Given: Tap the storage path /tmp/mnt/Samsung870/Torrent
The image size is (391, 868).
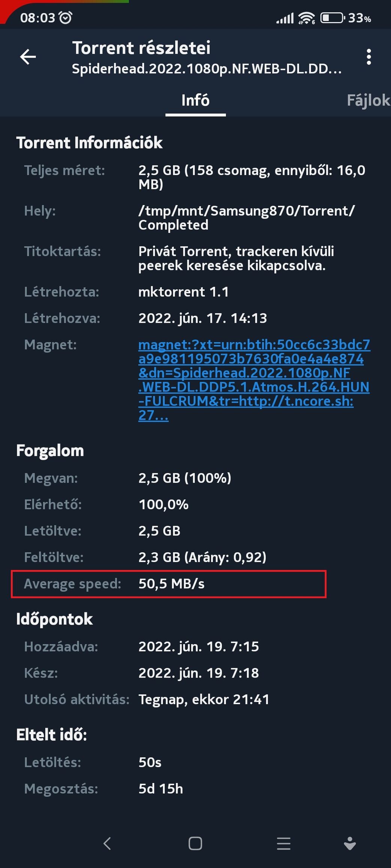Looking at the screenshot, I should click(x=246, y=218).
